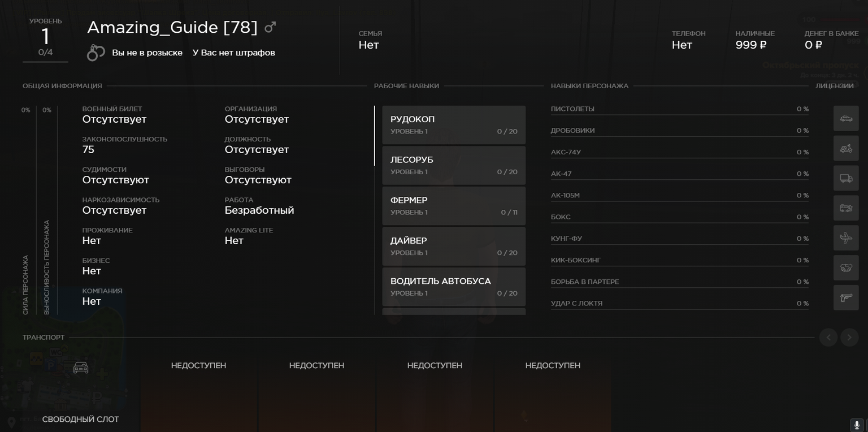Click the ВОЕННЫЙ БИЛЕТ value Отсутствует
The width and height of the screenshot is (868, 432).
click(114, 119)
